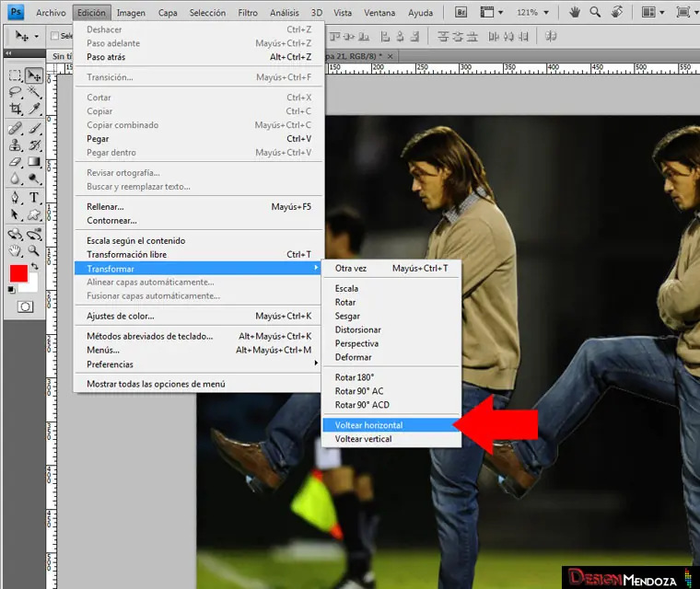
Task: Switch to the 'Sin tí' document tab
Action: coord(61,56)
